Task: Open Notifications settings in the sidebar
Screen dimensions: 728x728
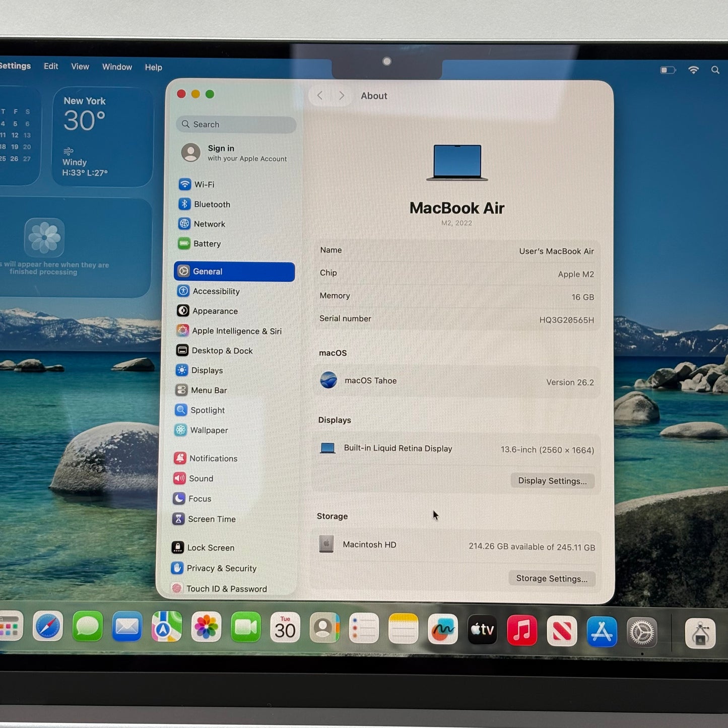Action: [x=214, y=458]
